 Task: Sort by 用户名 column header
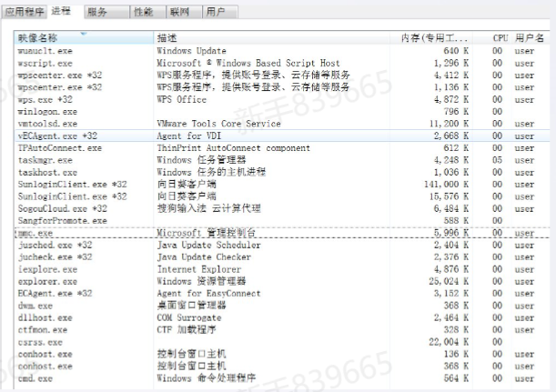pos(531,37)
